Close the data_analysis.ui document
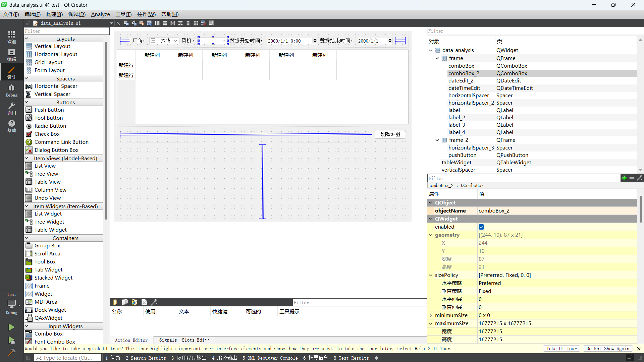 coord(118,23)
